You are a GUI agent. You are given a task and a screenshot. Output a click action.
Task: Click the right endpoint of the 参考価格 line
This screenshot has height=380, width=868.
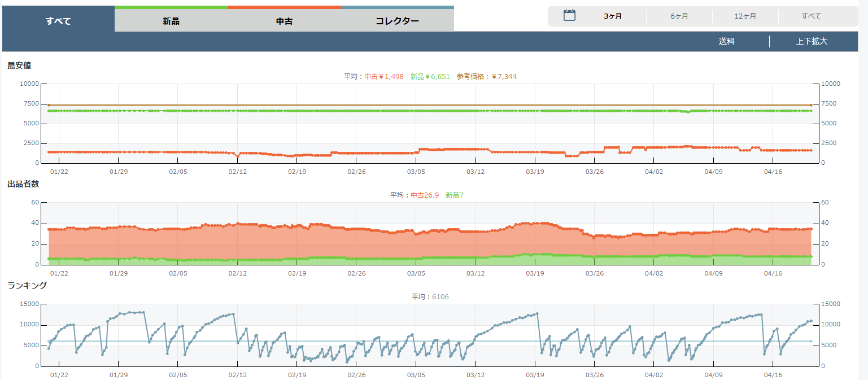tap(811, 105)
